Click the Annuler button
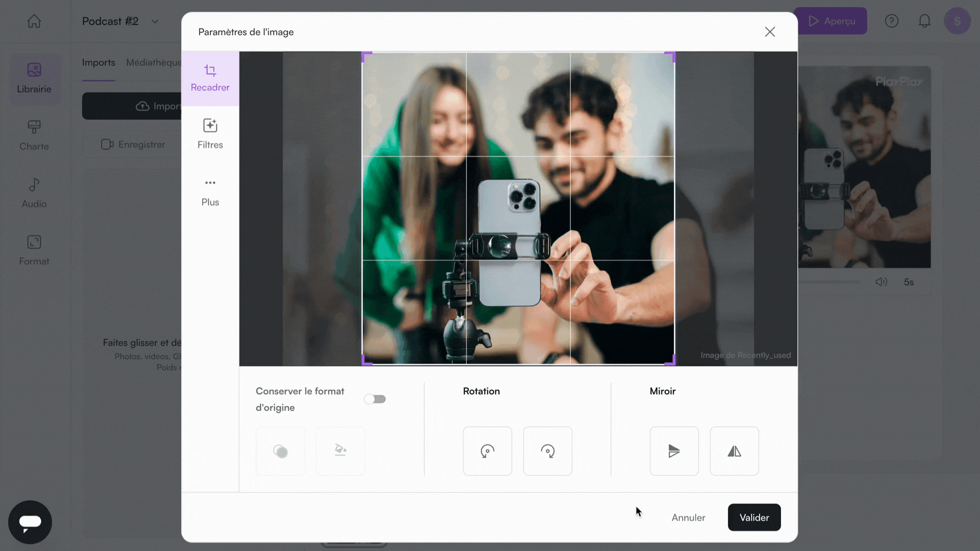Screen dimensions: 980x551 click(x=688, y=517)
